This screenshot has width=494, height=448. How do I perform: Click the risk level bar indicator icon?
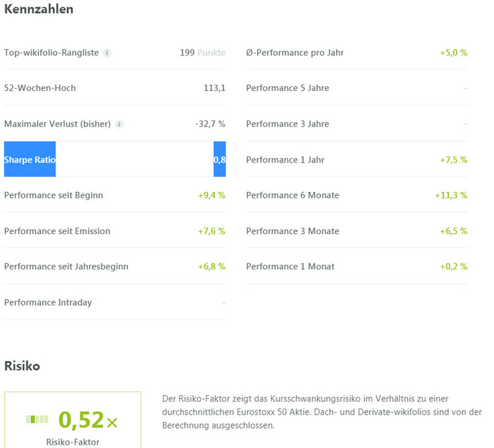click(x=37, y=419)
